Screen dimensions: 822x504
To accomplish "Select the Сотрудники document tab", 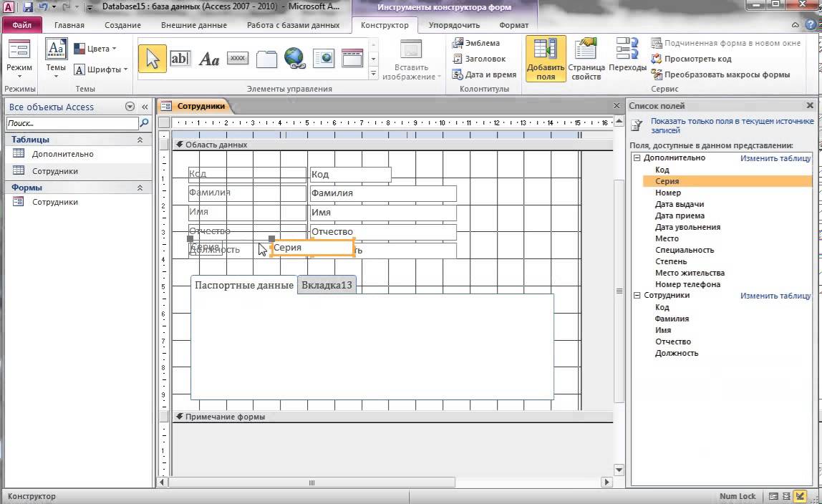I will coord(194,106).
